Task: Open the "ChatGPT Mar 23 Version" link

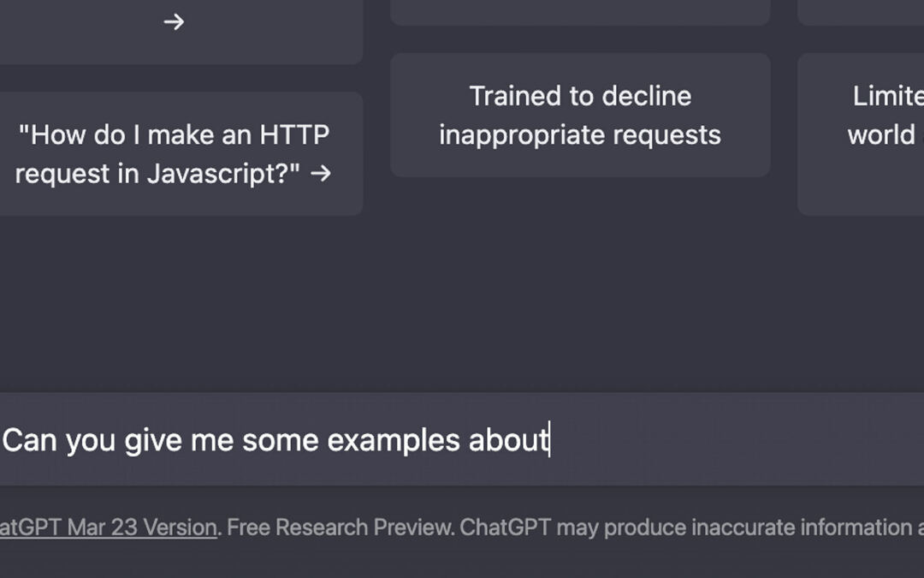Action: [x=108, y=527]
